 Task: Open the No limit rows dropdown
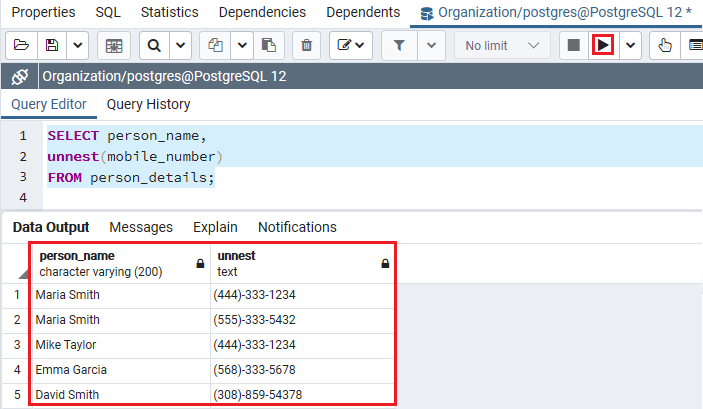tap(502, 45)
